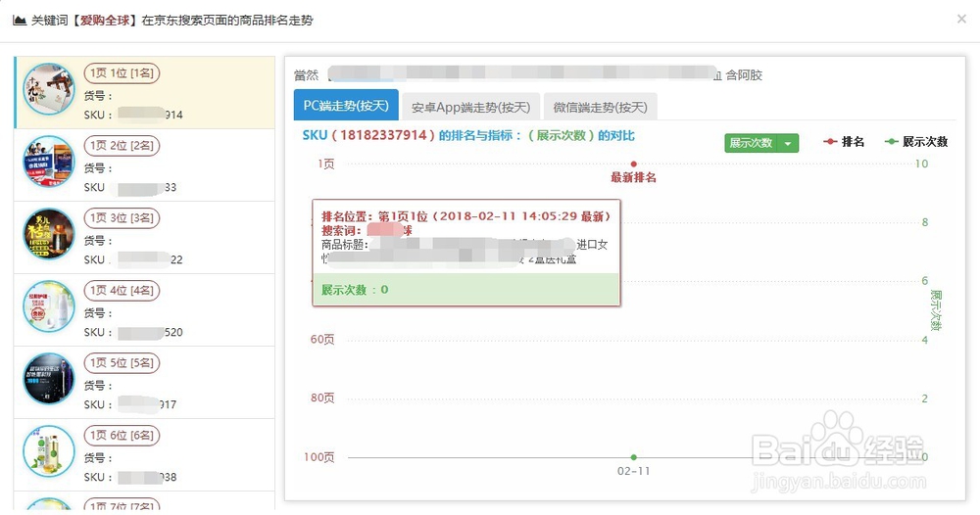Toggle the 展示次数 legend series
Screen dimensions: 980x515
[916, 142]
